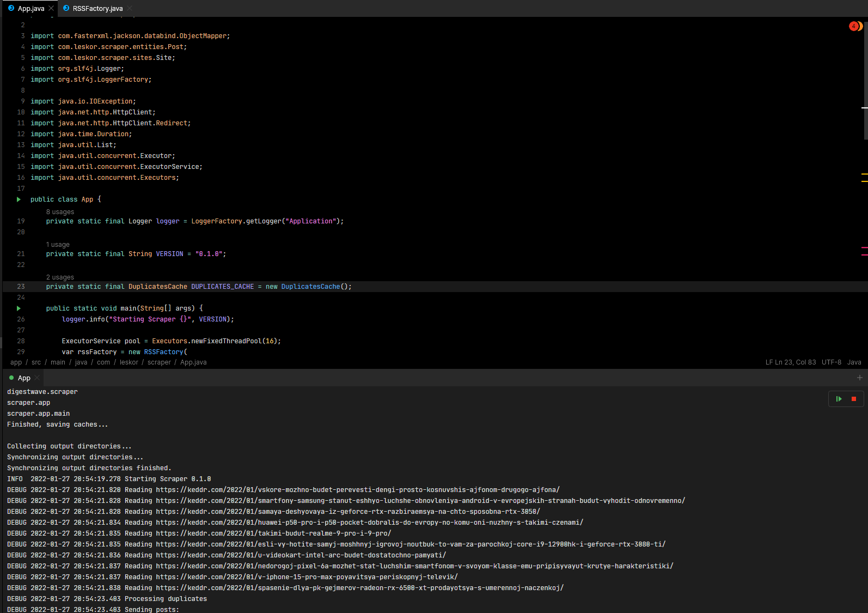Click the editor vertical scrollbar thumb

865,80
